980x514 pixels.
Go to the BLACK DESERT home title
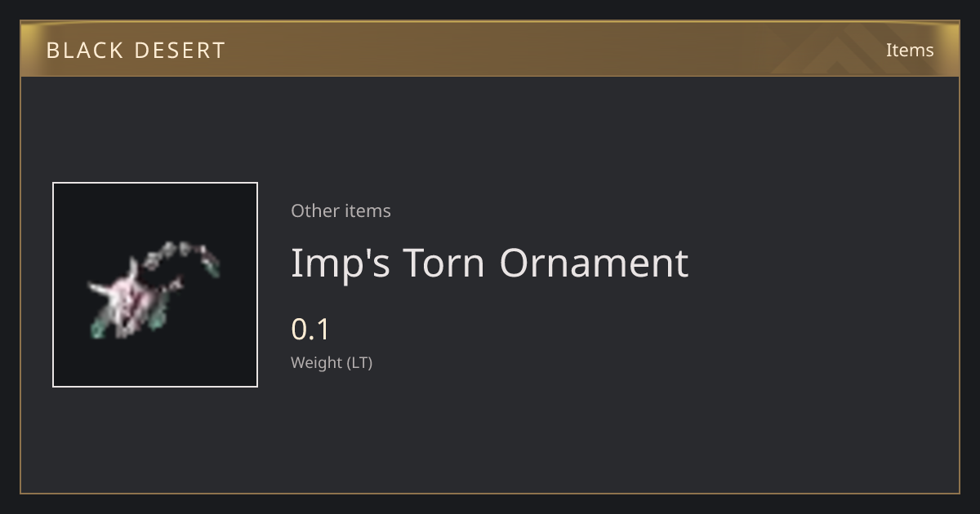(x=136, y=51)
